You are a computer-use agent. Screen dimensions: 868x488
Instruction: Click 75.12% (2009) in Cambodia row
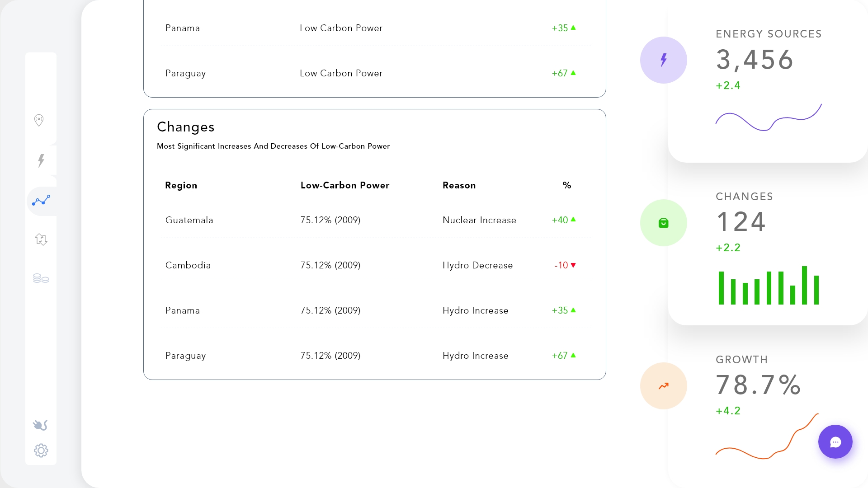click(330, 265)
